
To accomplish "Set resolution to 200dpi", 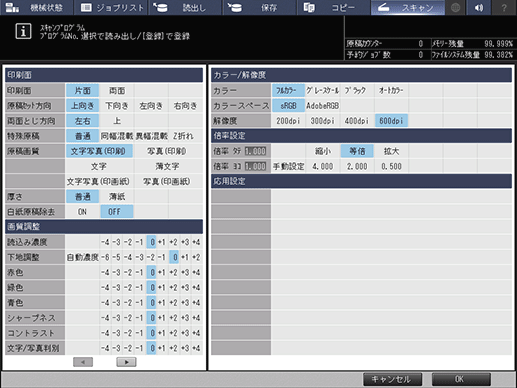I will coord(288,121).
